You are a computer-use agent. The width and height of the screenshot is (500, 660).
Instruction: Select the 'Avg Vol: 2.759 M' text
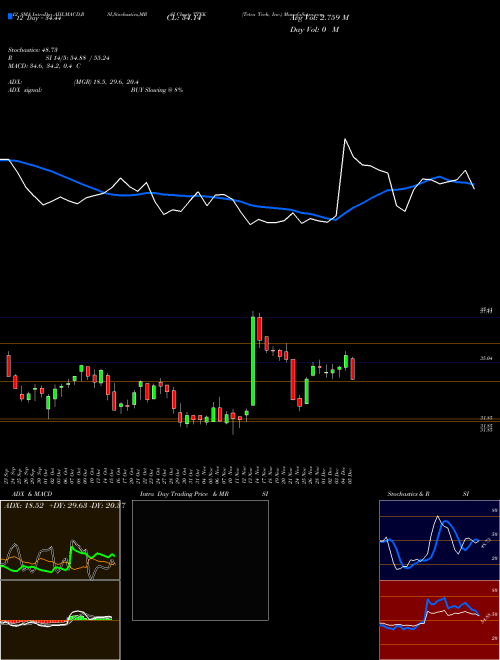pos(319,18)
